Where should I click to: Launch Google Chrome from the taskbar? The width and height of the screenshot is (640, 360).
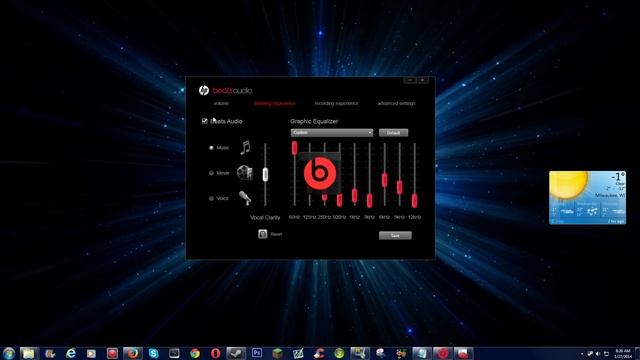[x=195, y=353]
